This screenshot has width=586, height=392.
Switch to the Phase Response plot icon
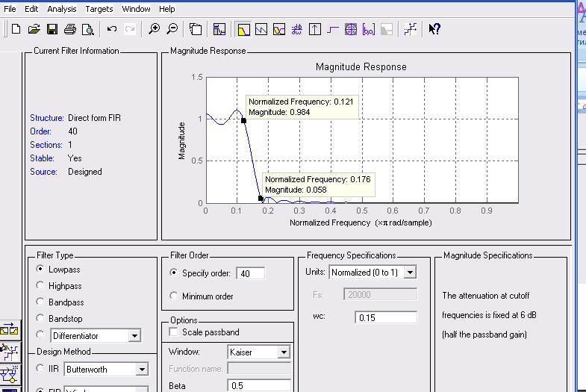[x=261, y=29]
